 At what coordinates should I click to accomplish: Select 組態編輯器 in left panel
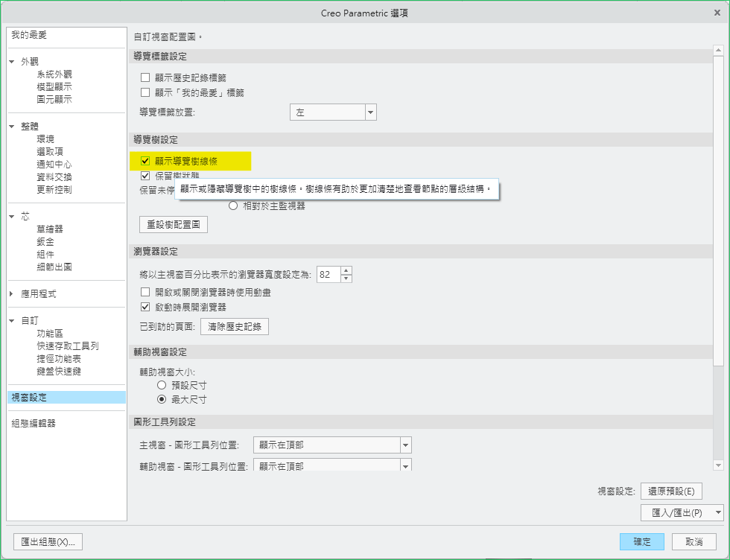point(34,424)
